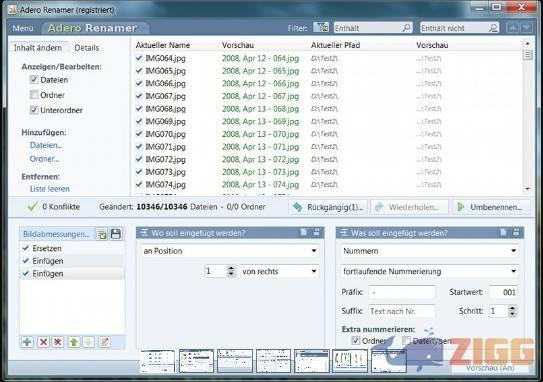Toggle the Dateitypen checkbox
This screenshot has height=382, width=543.
coord(406,340)
